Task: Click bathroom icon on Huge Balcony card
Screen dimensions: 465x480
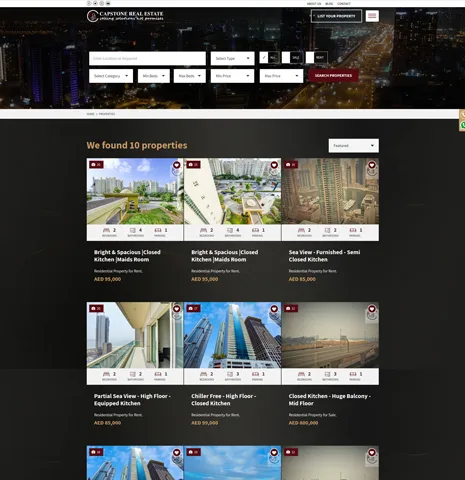Action: click(x=328, y=374)
